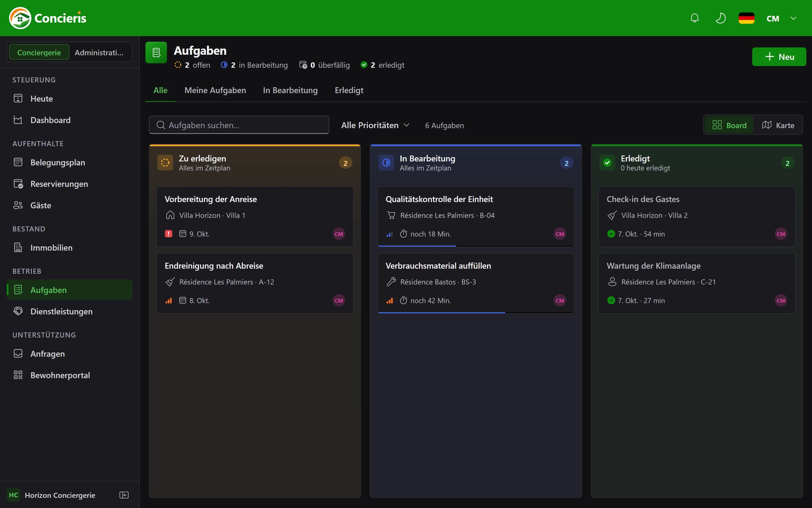
Task: Open Check-in des Gastes task
Action: coord(697,217)
